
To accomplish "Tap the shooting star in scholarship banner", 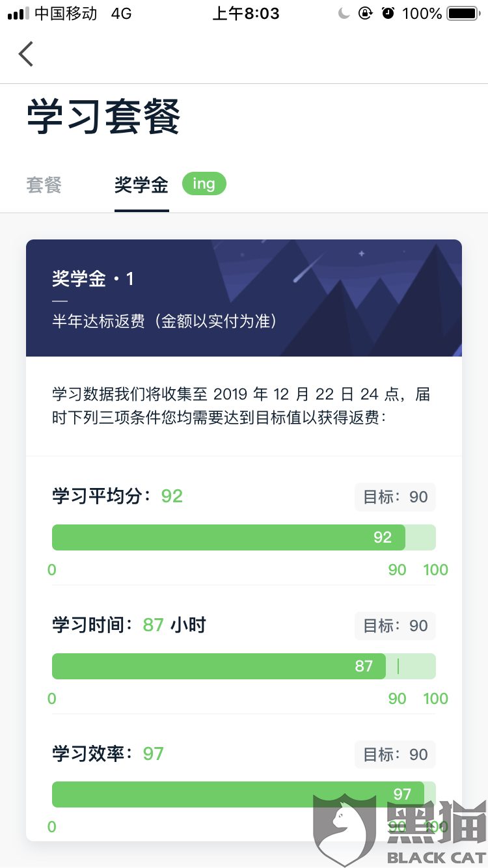I will click(x=309, y=267).
